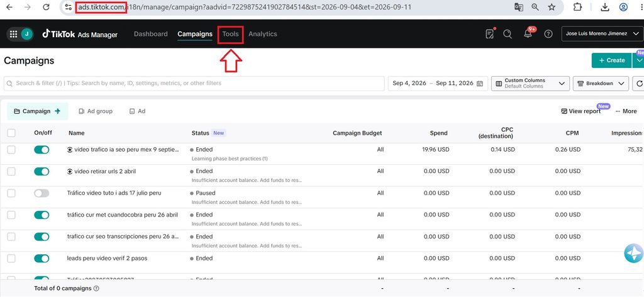Select checkbox for video trafico ia seo campaign

click(x=11, y=150)
